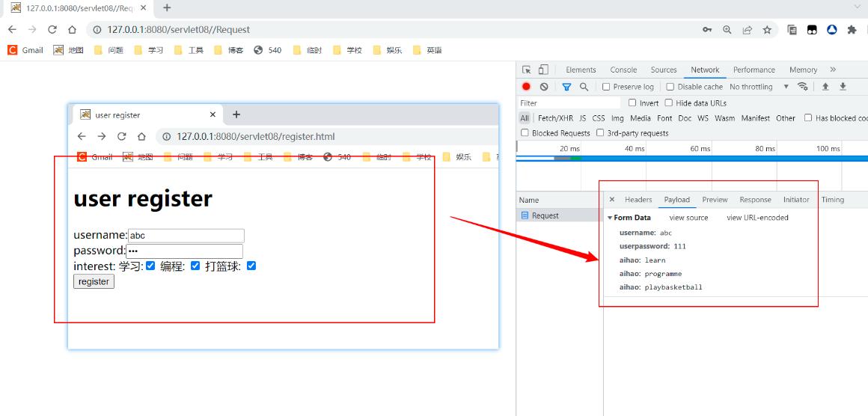
Task: Toggle the Preserve log checkbox
Action: (606, 87)
